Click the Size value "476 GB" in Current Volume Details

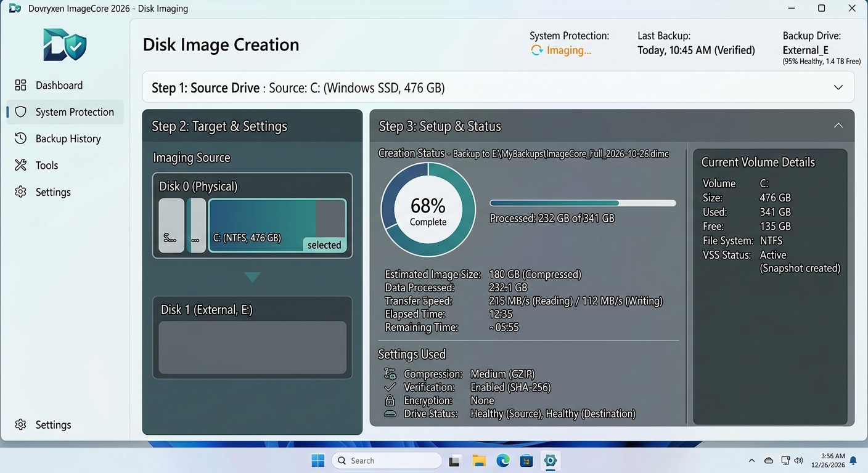point(775,198)
